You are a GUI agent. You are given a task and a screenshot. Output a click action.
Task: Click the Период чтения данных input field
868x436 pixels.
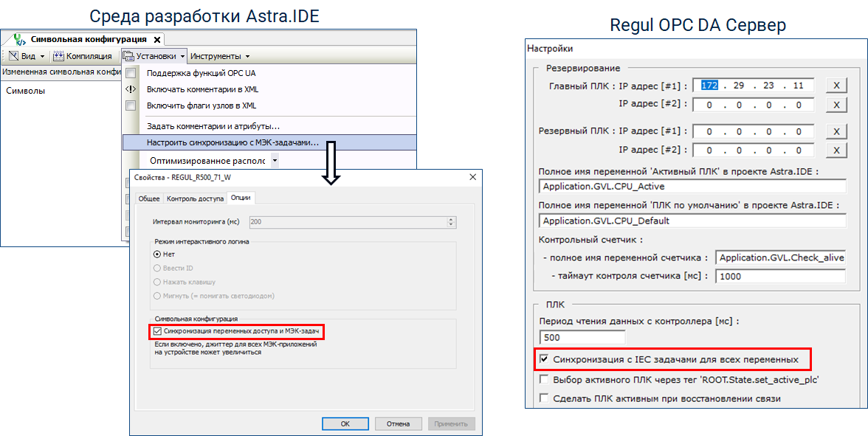pos(582,338)
